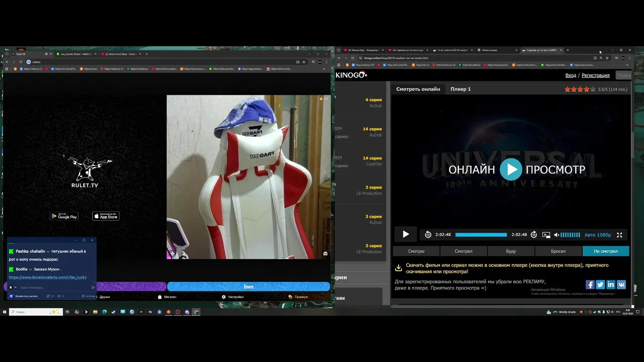Image resolution: width=644 pixels, height=362 pixels.
Task: Click the chat message input field
Action: tap(53, 288)
